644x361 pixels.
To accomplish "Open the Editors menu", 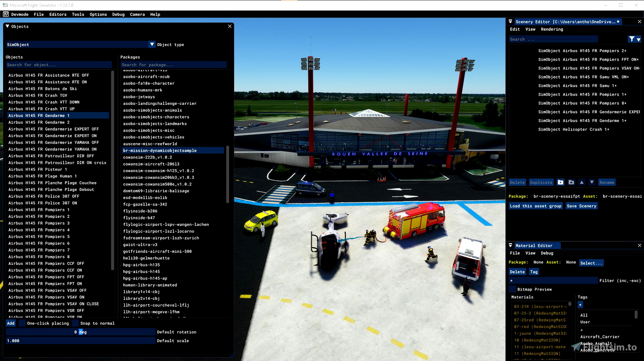I will [58, 14].
